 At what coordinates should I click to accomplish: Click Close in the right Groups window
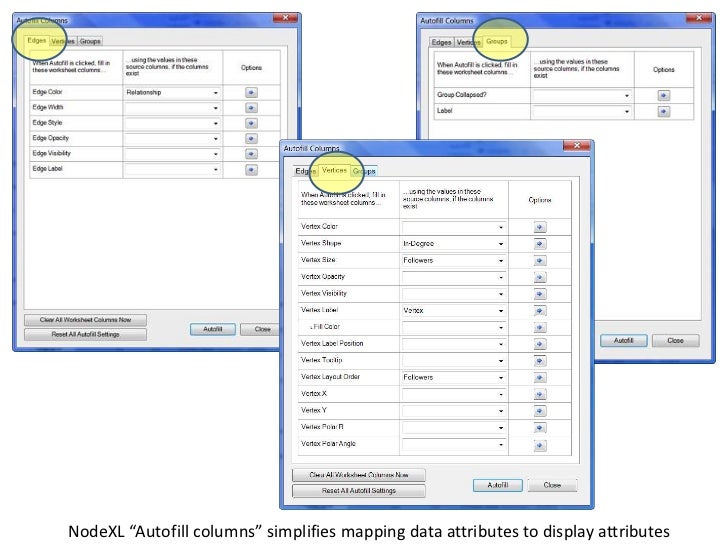tap(676, 341)
